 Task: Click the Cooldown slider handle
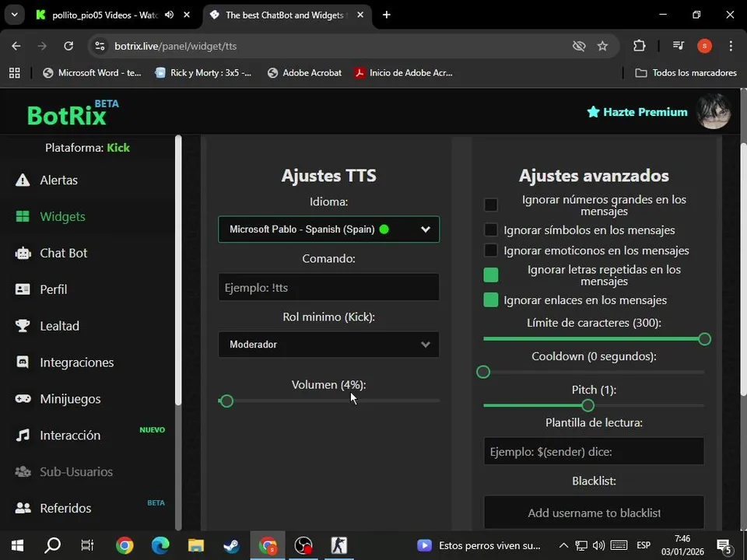[x=483, y=372]
